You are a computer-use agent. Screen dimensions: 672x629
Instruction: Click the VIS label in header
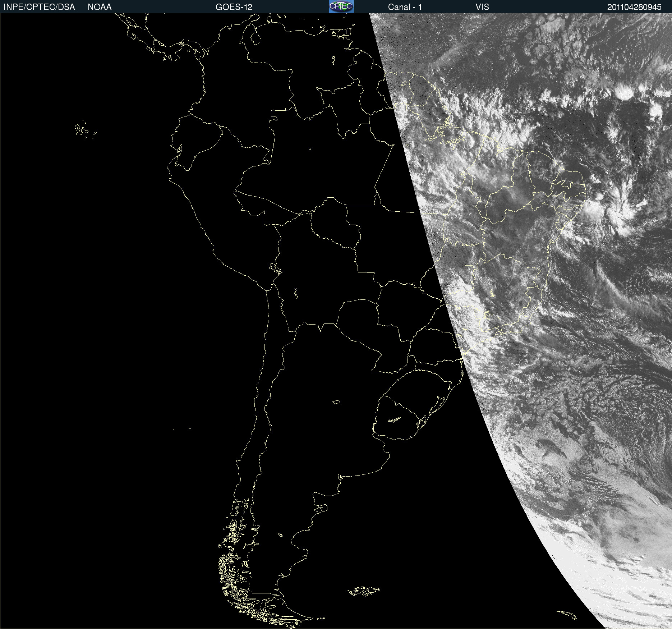tap(482, 7)
